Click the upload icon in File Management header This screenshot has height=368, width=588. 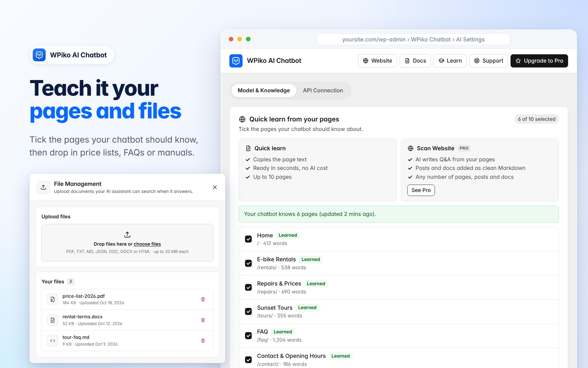tap(43, 187)
